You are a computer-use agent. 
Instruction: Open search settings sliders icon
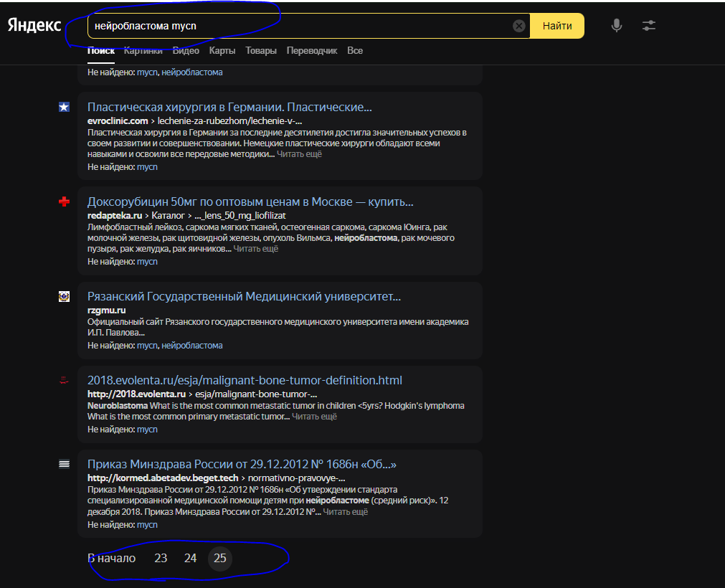[649, 25]
